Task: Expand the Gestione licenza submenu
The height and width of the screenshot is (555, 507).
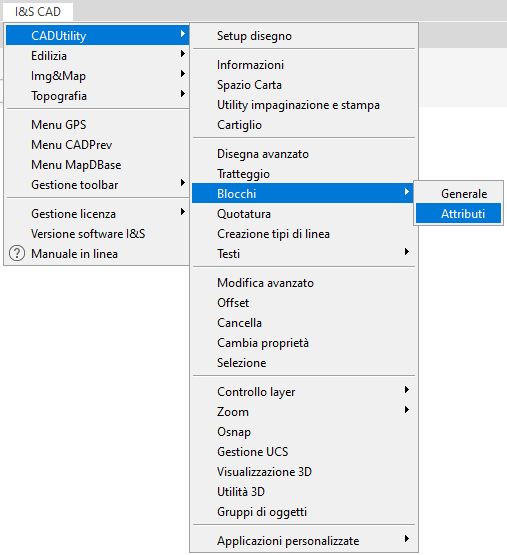Action: (97, 213)
